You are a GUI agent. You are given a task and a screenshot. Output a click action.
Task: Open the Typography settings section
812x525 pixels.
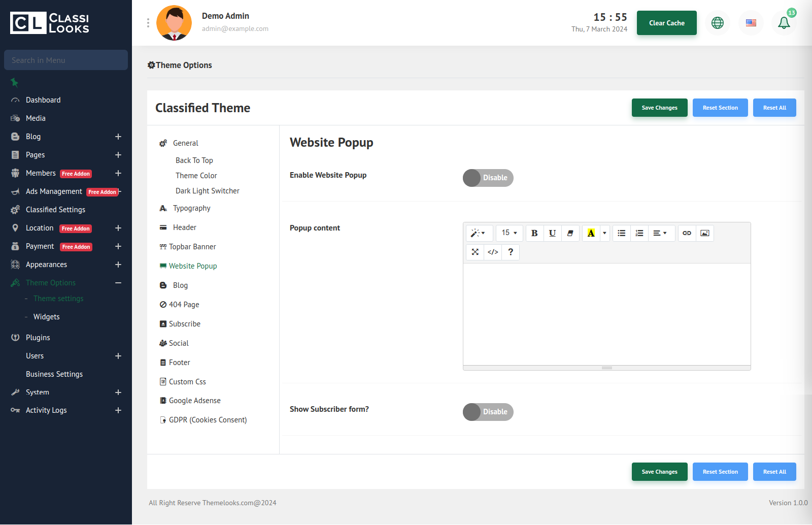(x=191, y=208)
